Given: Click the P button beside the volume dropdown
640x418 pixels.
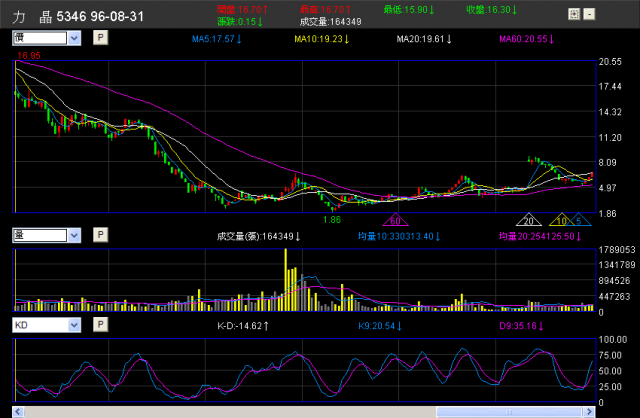Looking at the screenshot, I should click(x=100, y=235).
